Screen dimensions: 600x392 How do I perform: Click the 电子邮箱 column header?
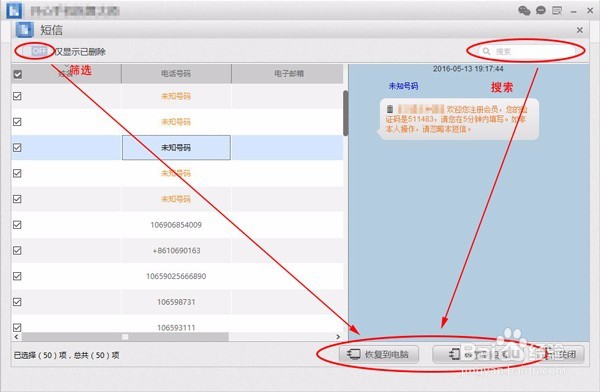pos(289,74)
